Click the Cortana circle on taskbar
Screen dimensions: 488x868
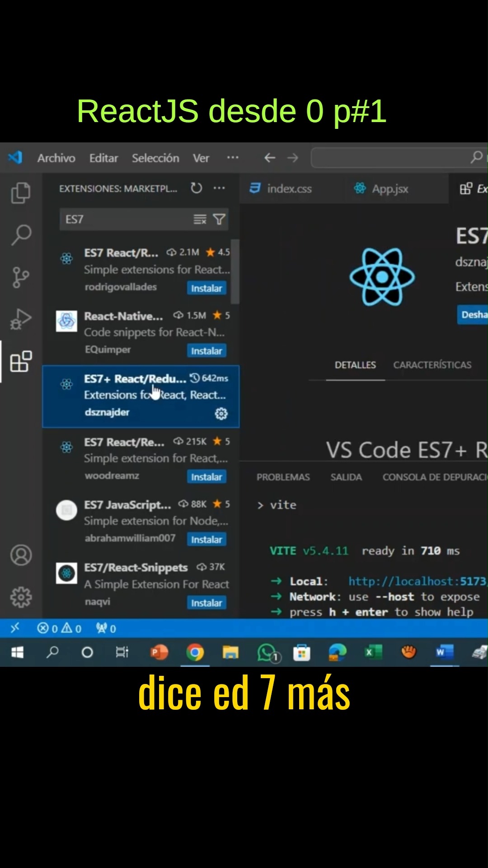[87, 652]
